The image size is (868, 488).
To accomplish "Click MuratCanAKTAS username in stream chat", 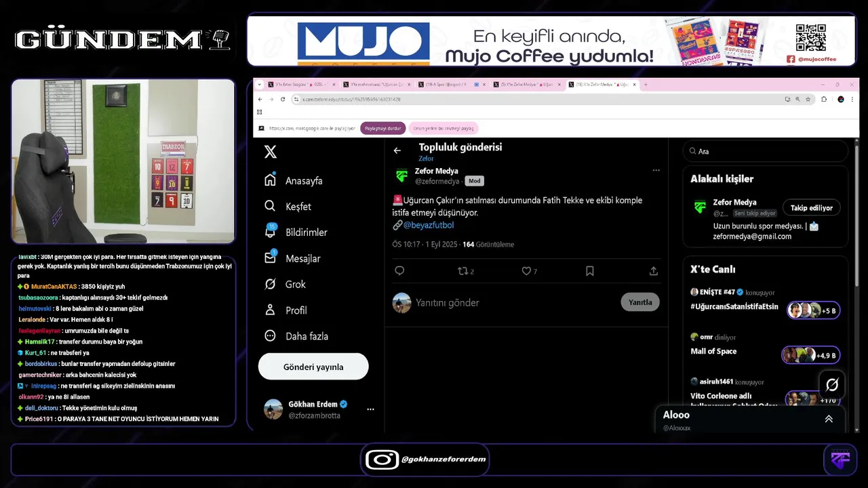I will [54, 286].
